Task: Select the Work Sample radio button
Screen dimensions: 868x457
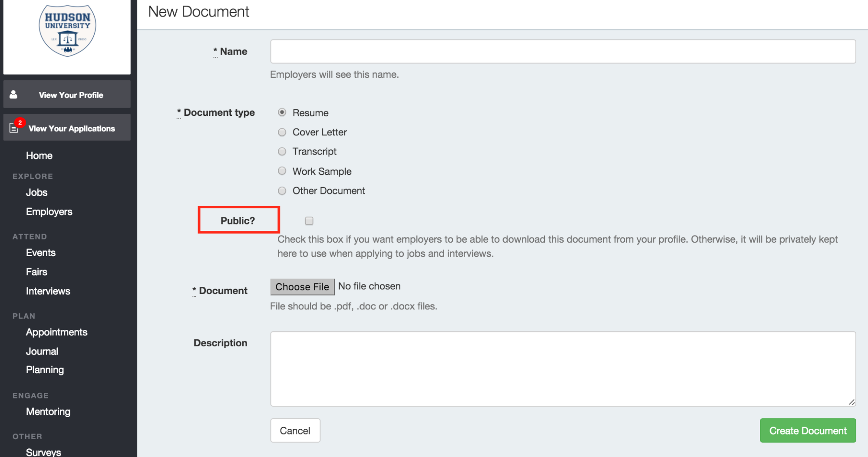Action: click(282, 171)
